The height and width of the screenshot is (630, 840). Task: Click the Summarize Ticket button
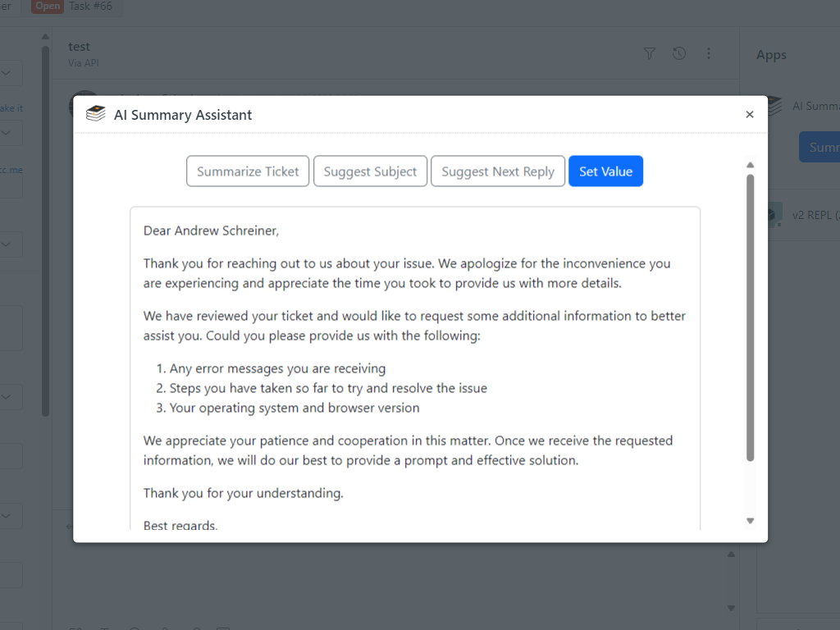248,171
